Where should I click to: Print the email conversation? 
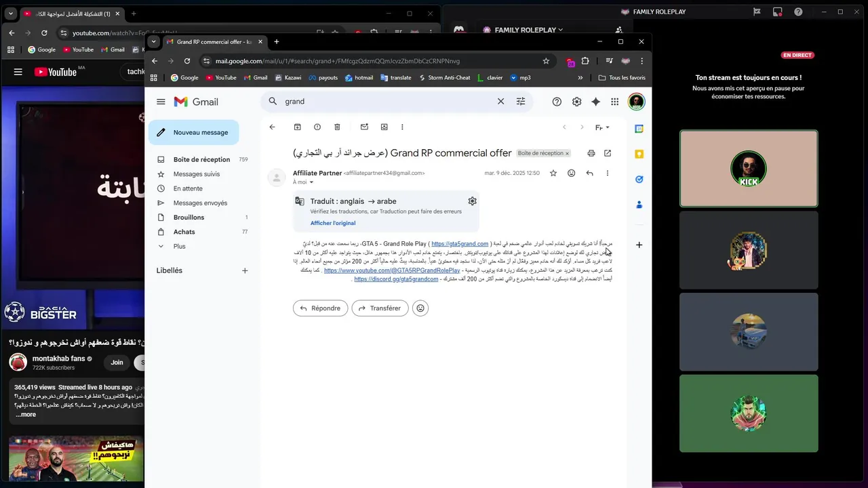tap(591, 153)
